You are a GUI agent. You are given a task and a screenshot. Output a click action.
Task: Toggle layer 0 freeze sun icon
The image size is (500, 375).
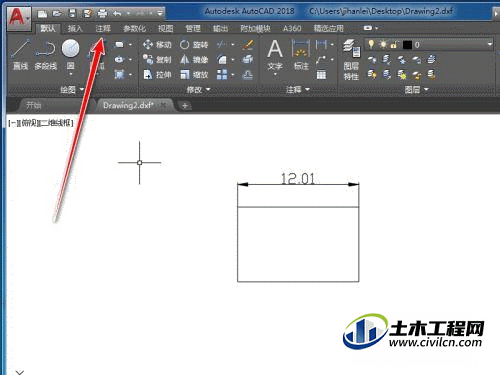tap(383, 44)
